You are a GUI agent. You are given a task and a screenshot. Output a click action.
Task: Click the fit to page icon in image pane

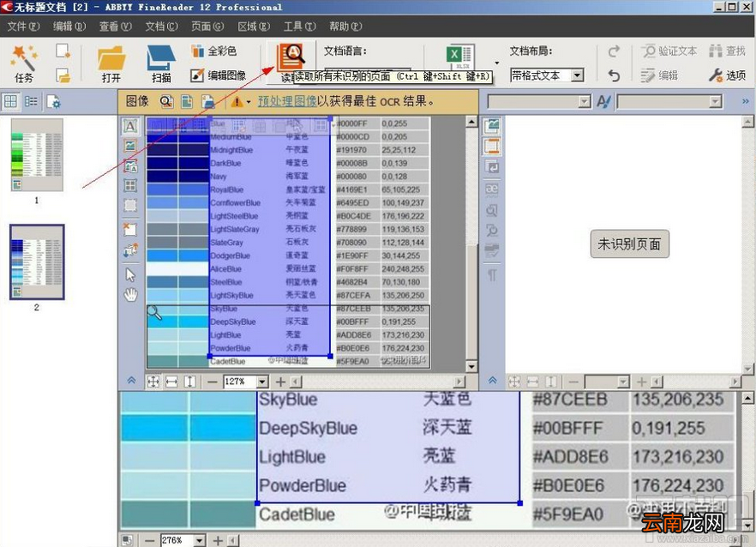point(153,382)
